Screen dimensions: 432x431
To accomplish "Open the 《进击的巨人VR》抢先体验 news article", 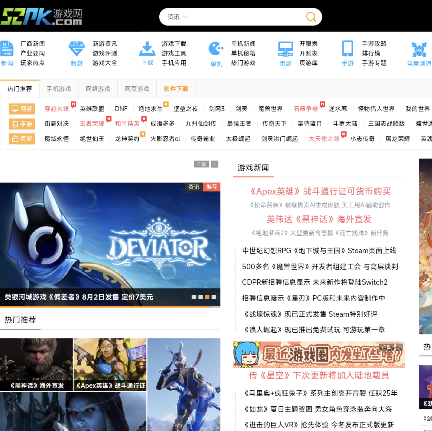I will (x=319, y=425).
